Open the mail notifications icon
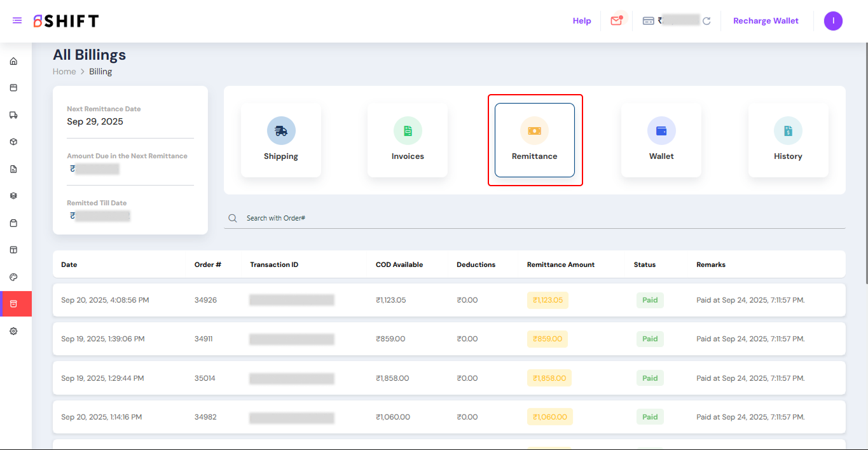The height and width of the screenshot is (450, 868). tap(616, 21)
